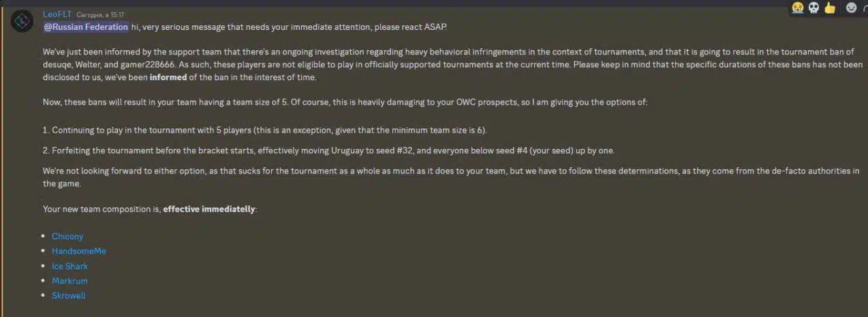The width and height of the screenshot is (868, 317).
Task: Click the bold 'effective immediatelly' text
Action: (x=209, y=209)
